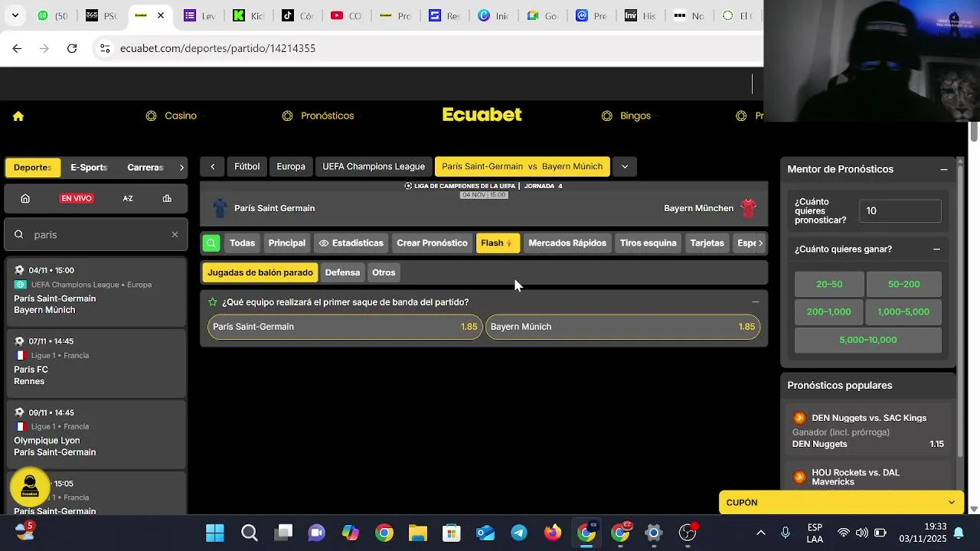Go back in browser history

(x=17, y=48)
